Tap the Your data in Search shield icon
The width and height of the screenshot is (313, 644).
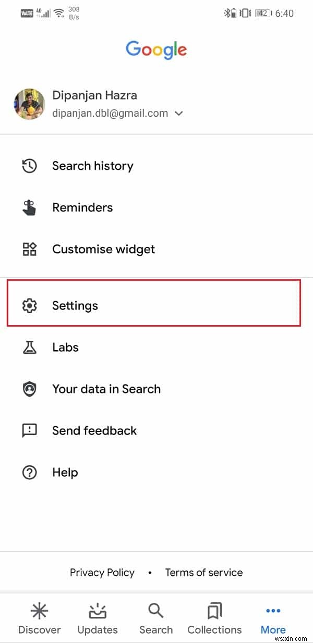coord(30,389)
